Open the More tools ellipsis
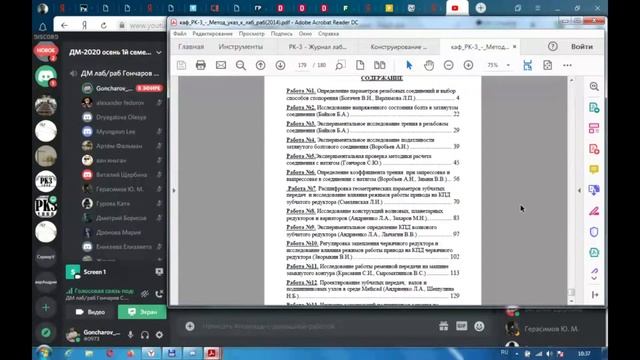 [x=567, y=65]
